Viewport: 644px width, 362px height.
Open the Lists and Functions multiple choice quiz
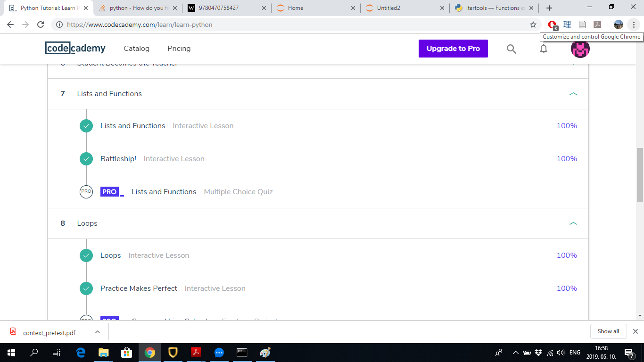[x=164, y=192]
